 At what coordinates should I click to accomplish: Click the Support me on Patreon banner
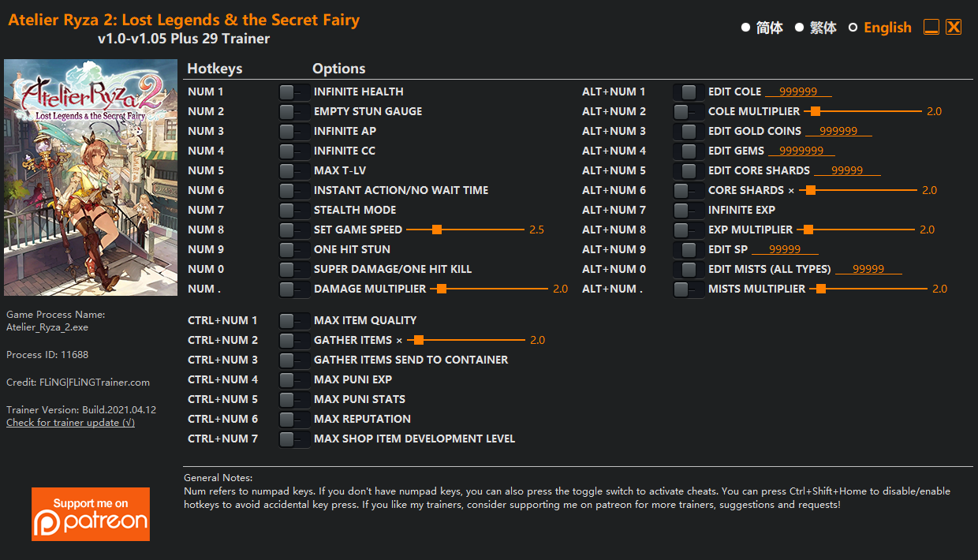[x=91, y=513]
